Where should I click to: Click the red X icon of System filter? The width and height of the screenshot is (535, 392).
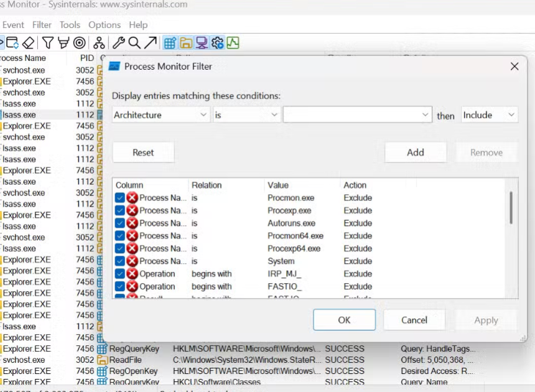click(x=132, y=261)
